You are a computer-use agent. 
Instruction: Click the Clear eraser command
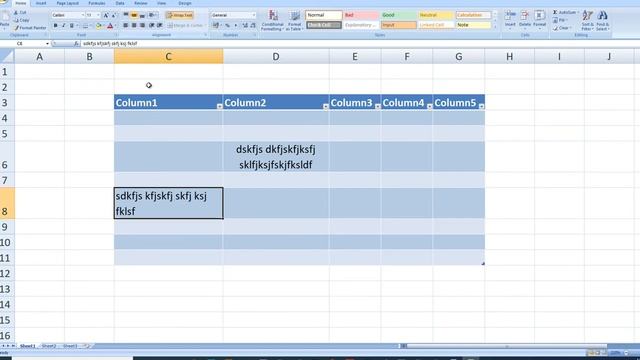point(562,28)
